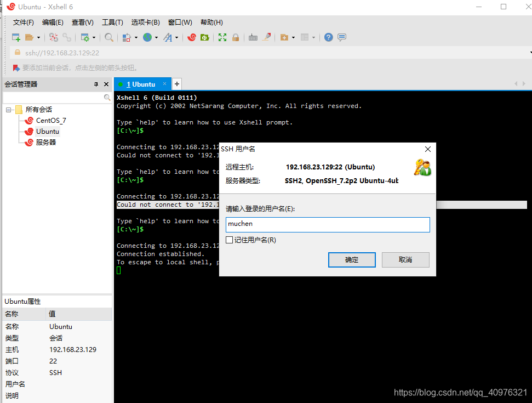Click the port value 22 cell
This screenshot has width=532, height=403.
(x=53, y=361)
